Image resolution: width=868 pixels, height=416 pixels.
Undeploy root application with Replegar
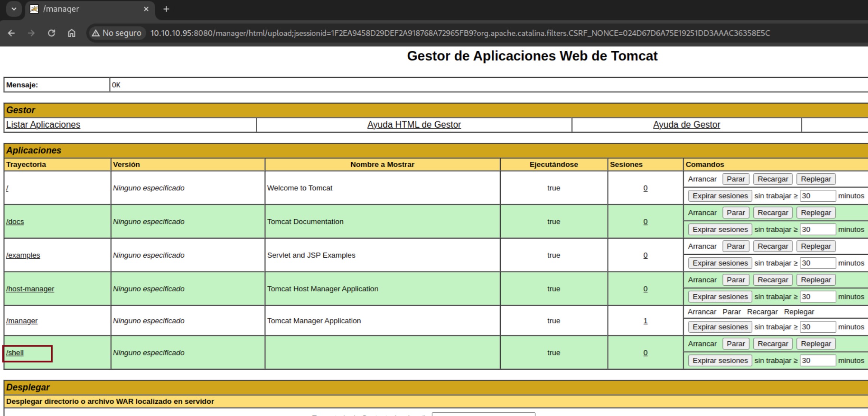pyautogui.click(x=816, y=179)
